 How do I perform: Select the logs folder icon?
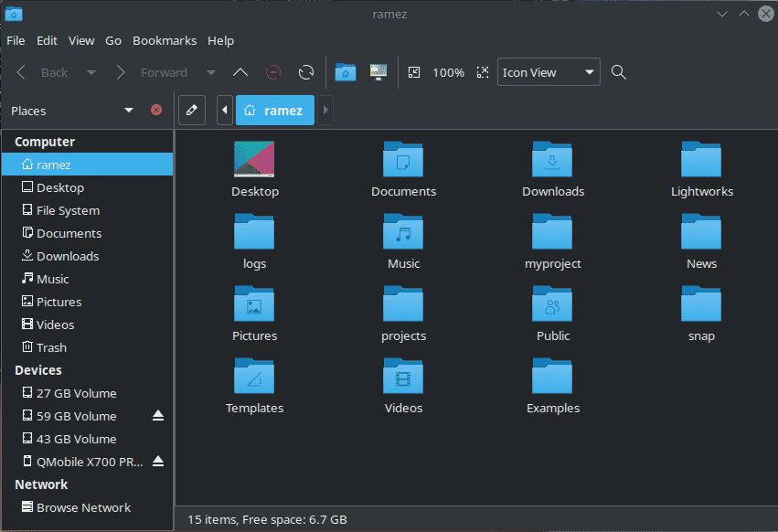click(x=254, y=231)
